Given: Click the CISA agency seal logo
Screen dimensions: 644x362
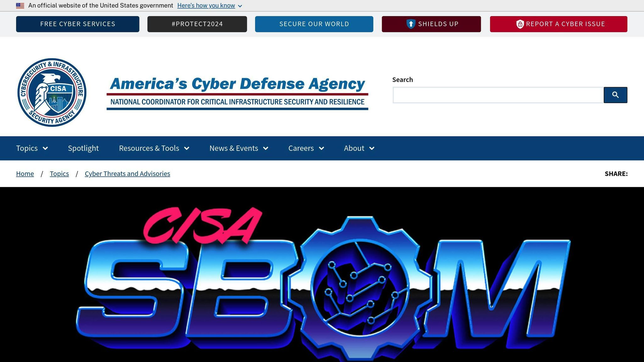Looking at the screenshot, I should pyautogui.click(x=52, y=92).
